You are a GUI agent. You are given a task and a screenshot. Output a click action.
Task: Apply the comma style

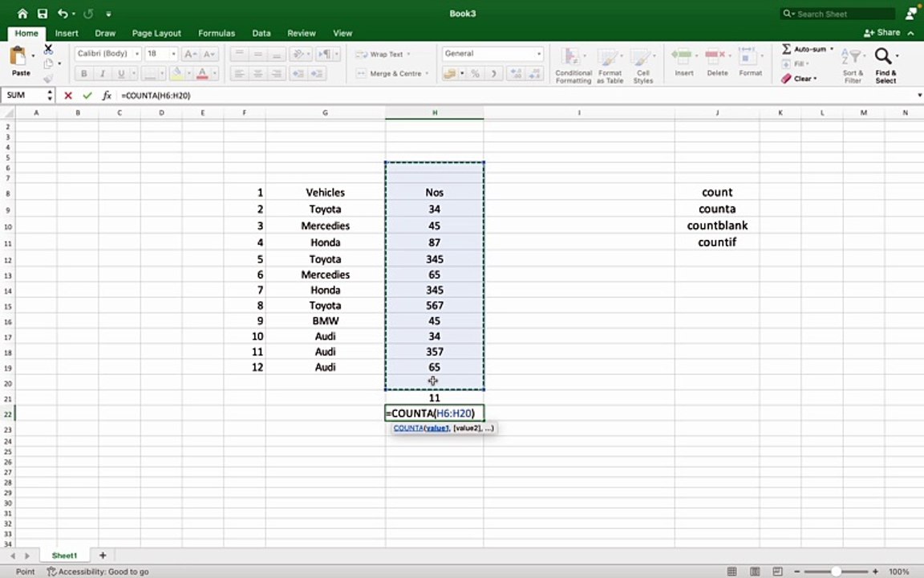pyautogui.click(x=494, y=74)
